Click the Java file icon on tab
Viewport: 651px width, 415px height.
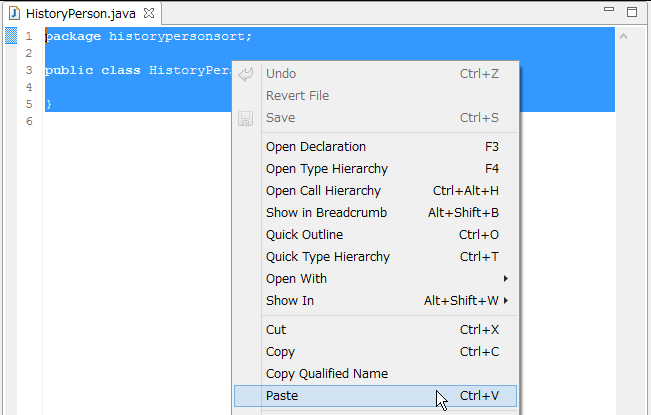15,13
